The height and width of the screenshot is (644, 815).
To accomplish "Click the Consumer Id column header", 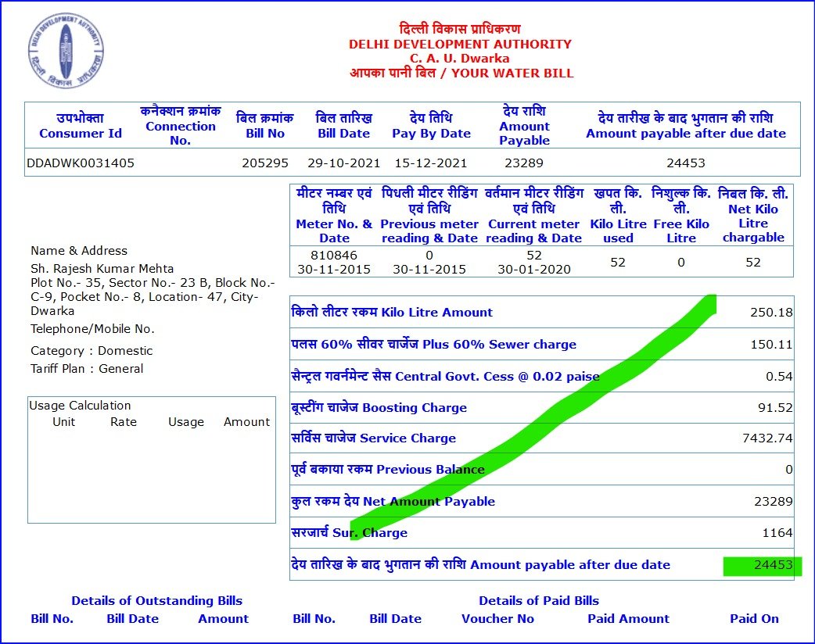I will 81,126.
